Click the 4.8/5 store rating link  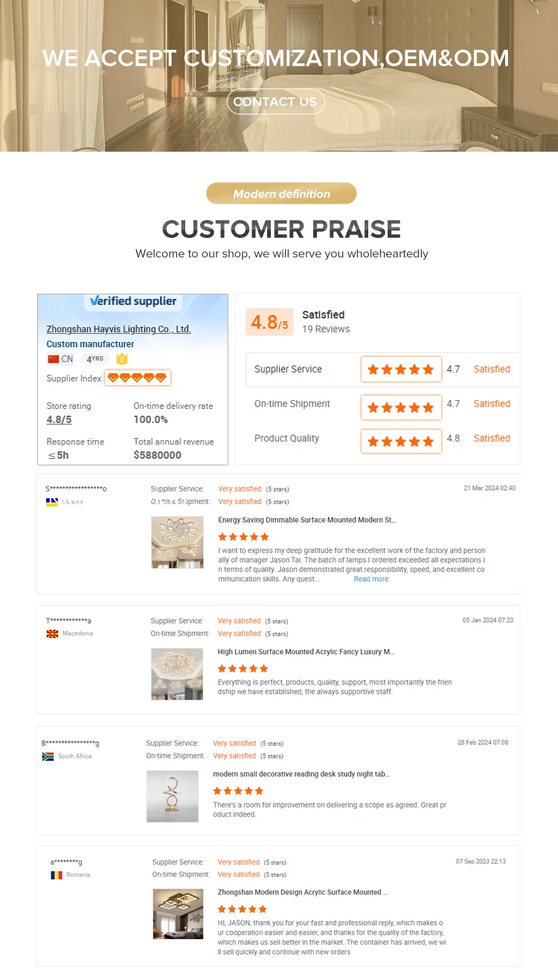[59, 419]
